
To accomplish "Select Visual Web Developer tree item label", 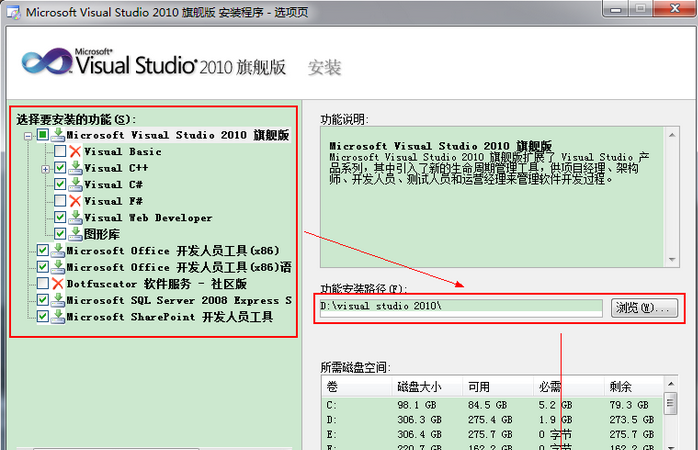I will (148, 217).
